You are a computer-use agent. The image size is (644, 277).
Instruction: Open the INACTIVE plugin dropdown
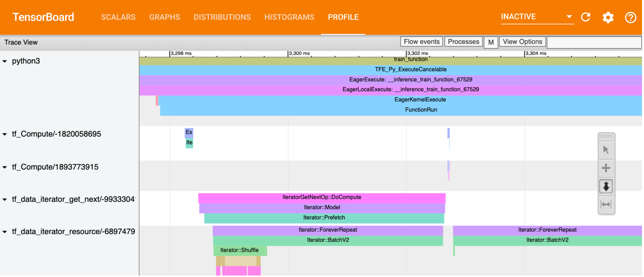pos(537,17)
